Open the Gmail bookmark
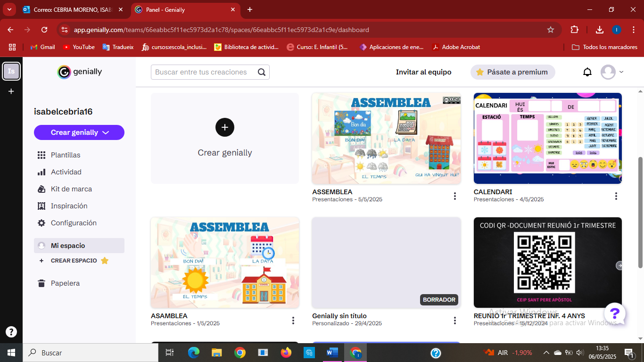The width and height of the screenshot is (644, 362). [42, 47]
